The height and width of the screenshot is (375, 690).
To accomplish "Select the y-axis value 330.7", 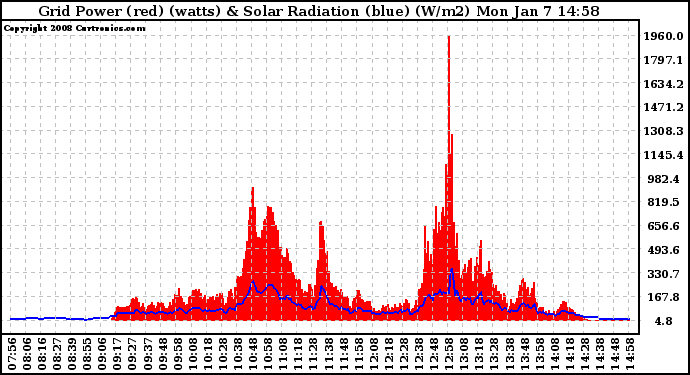I will [x=665, y=274].
